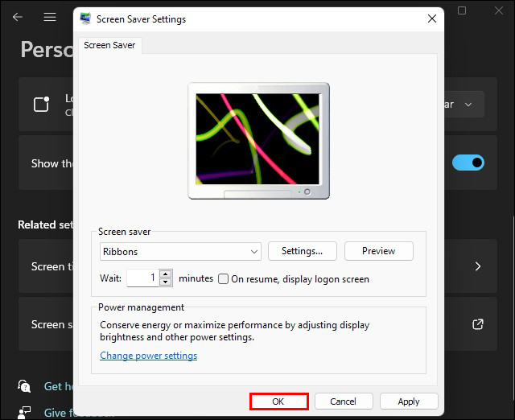Open the Settings hamburger navigation menu

click(x=50, y=17)
